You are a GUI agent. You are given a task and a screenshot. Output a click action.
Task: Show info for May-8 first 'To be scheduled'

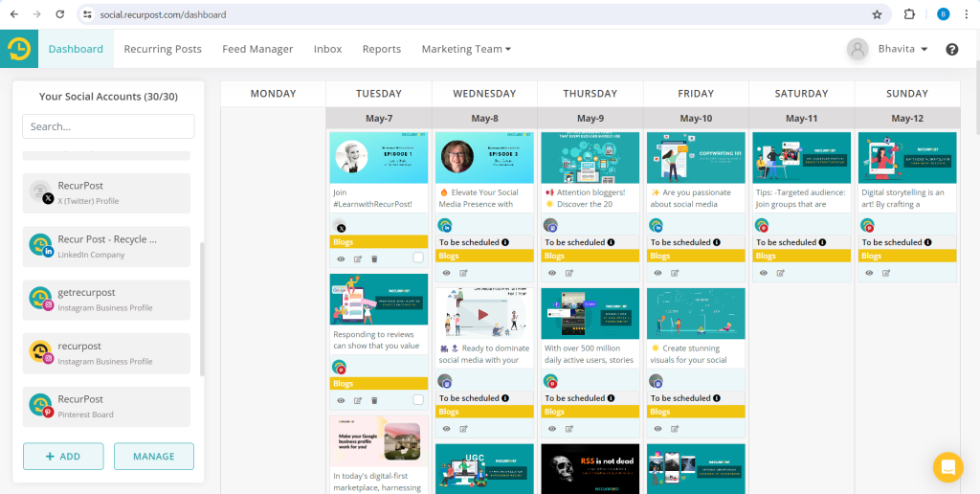[505, 242]
